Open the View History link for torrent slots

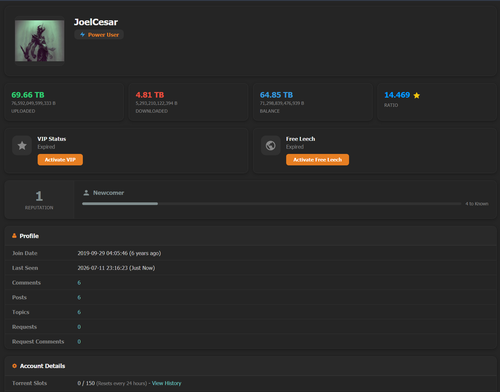point(166,383)
